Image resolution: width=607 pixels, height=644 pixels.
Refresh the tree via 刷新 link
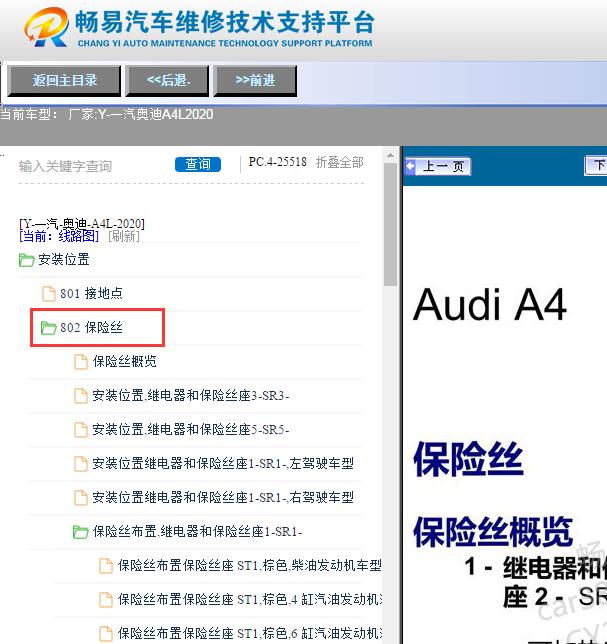point(124,236)
